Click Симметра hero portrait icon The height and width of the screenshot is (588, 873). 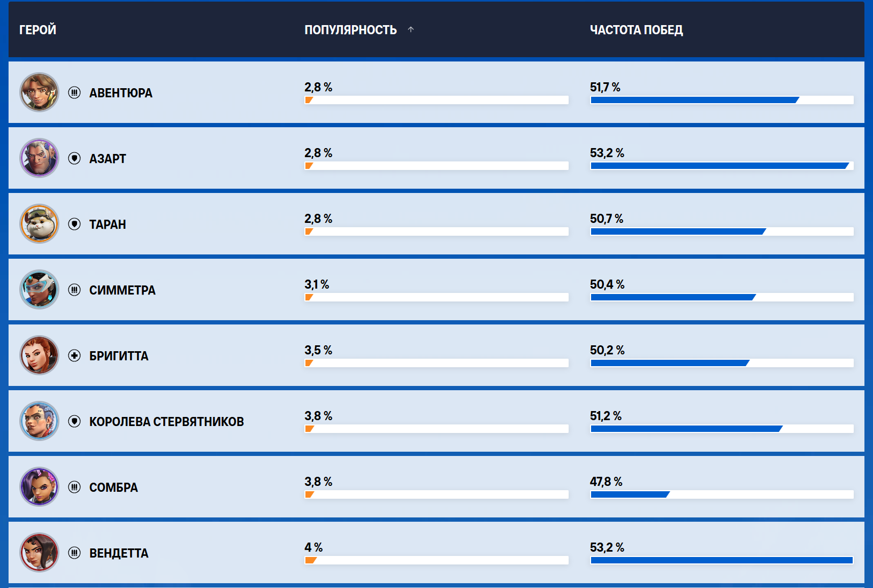[39, 290]
